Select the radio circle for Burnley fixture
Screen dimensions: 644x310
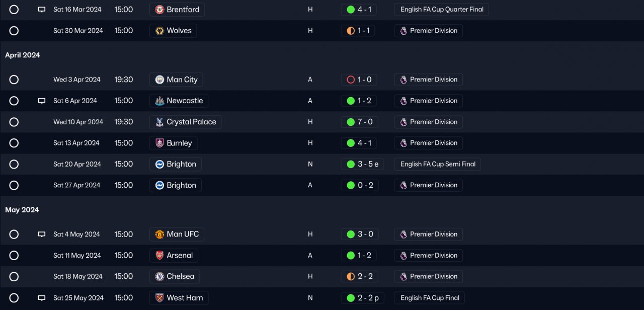[14, 143]
